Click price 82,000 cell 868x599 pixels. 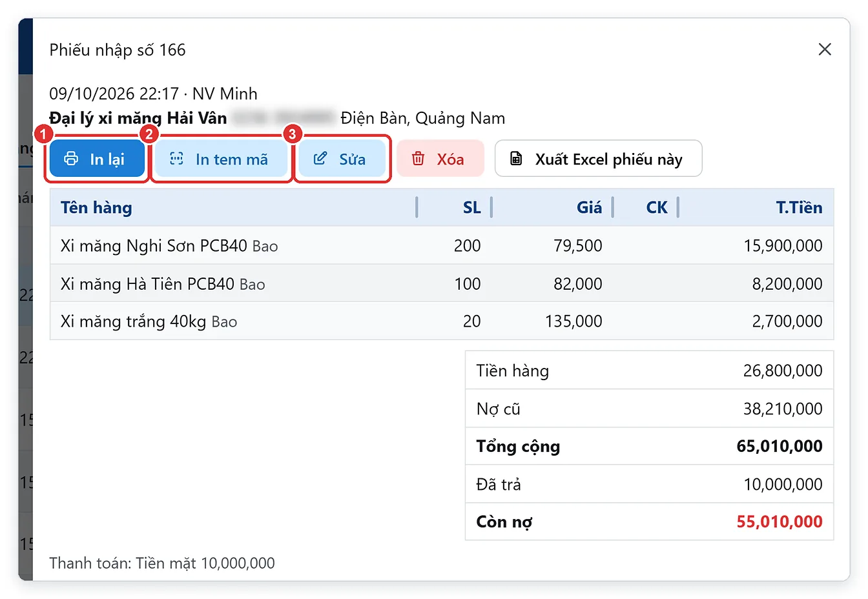tap(578, 283)
